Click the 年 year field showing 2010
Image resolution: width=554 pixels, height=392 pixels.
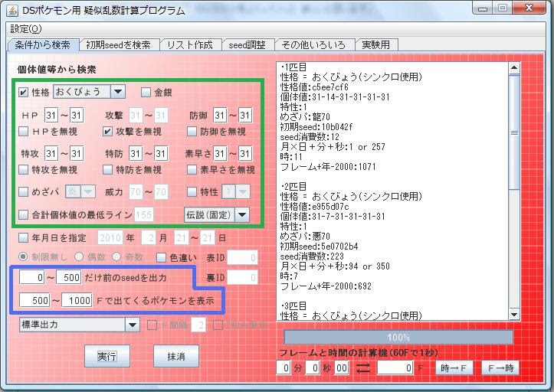pos(110,237)
